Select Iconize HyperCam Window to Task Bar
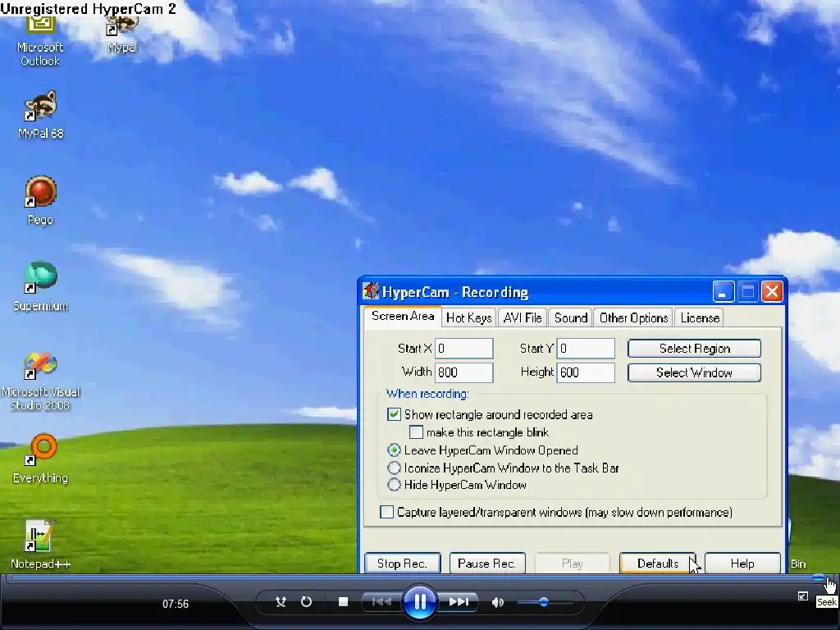840x630 pixels. click(x=394, y=468)
